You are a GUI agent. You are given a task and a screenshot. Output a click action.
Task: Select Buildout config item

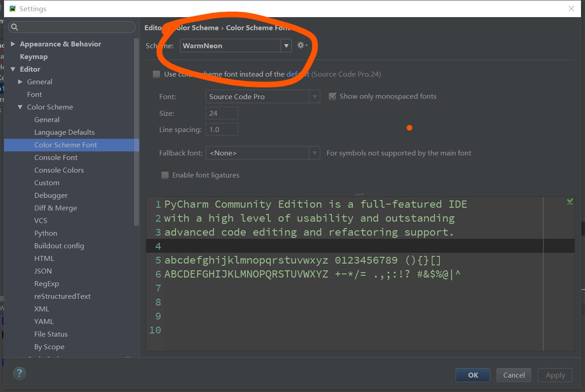59,246
